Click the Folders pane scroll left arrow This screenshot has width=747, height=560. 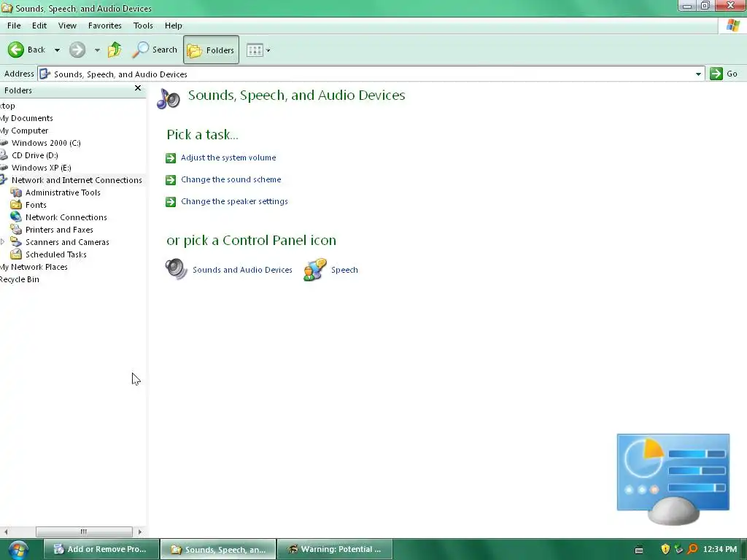[x=6, y=532]
